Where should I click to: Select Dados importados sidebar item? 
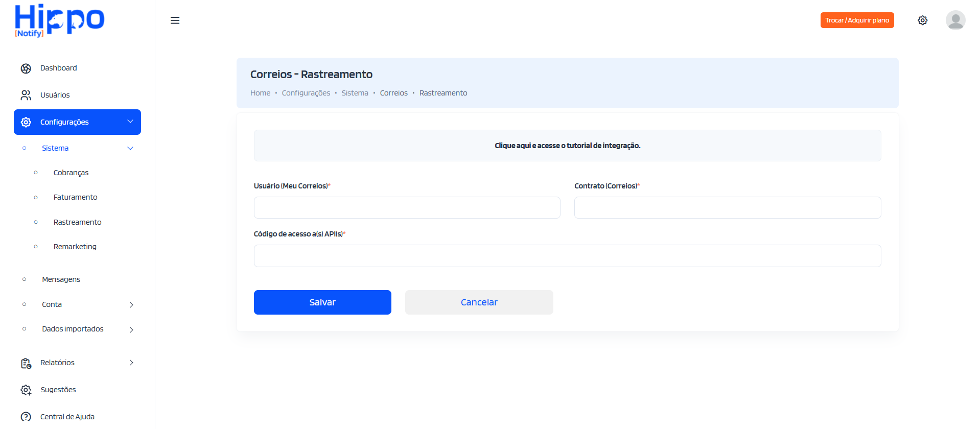click(73, 329)
